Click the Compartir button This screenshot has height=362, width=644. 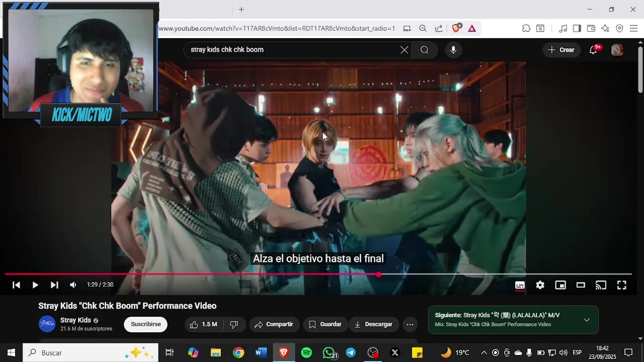click(274, 324)
